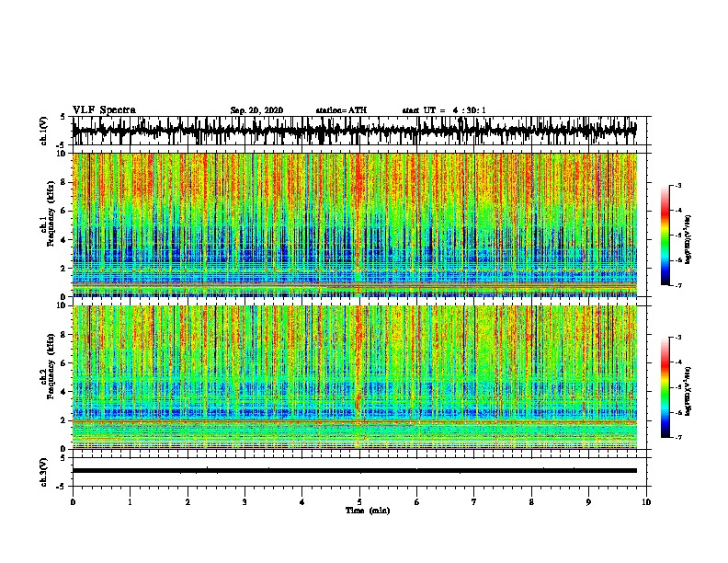Select the ch.1 "Frequency (kHz)" axis label

pos(51,213)
